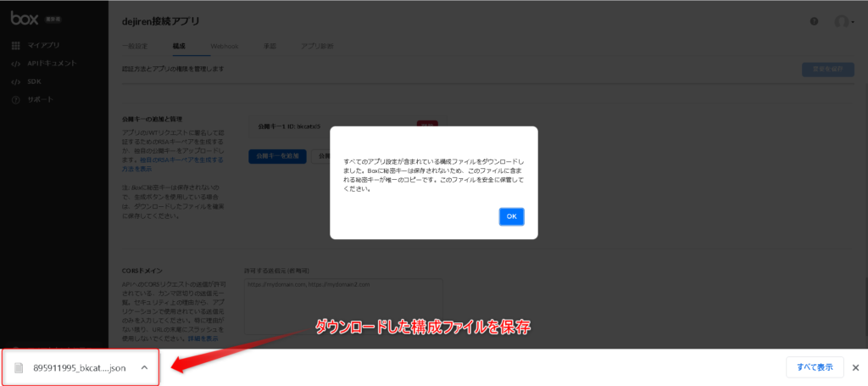Screen dimensions: 868x386
Task: Click the 公開キー1 ID entry
Action: click(x=290, y=126)
